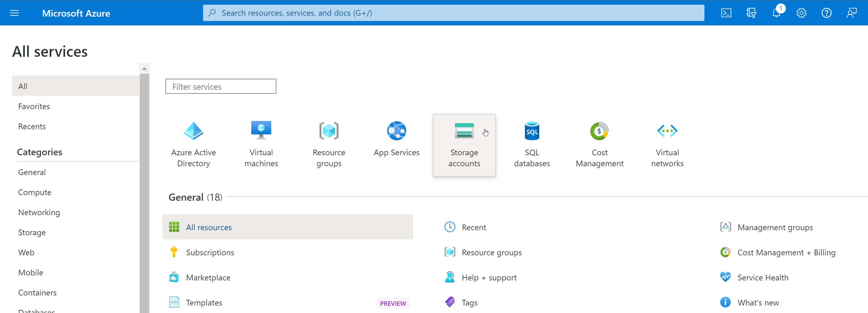Open the Tags link
Screen dimensions: 868x313
[469, 303]
